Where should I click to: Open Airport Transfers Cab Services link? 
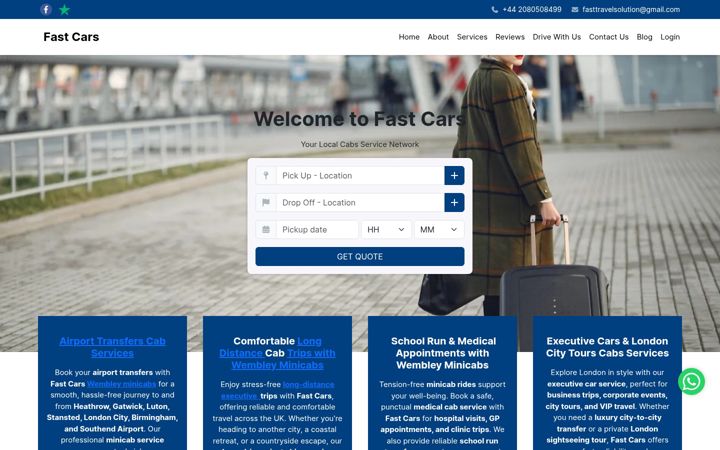pos(112,347)
